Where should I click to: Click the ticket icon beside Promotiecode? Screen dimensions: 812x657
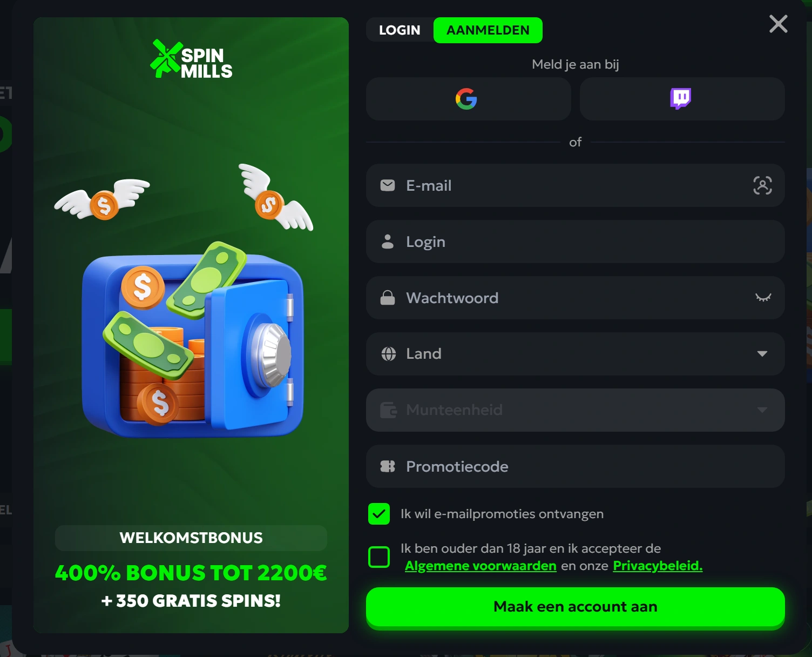tap(388, 466)
